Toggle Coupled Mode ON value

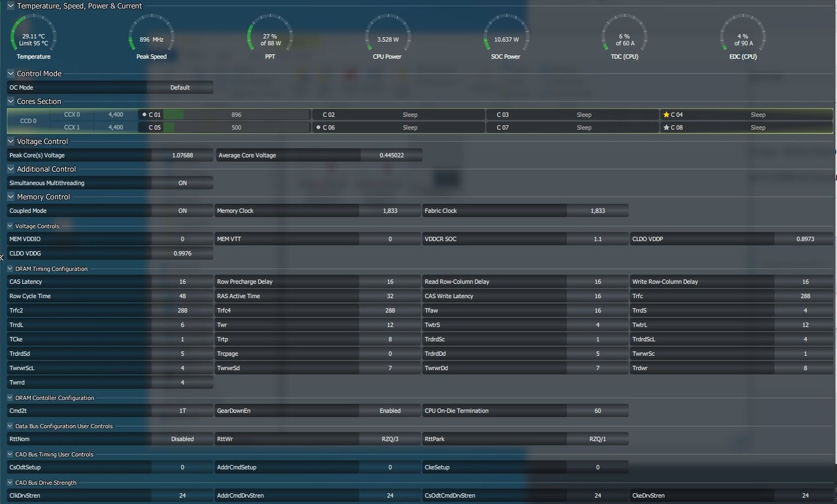[182, 211]
